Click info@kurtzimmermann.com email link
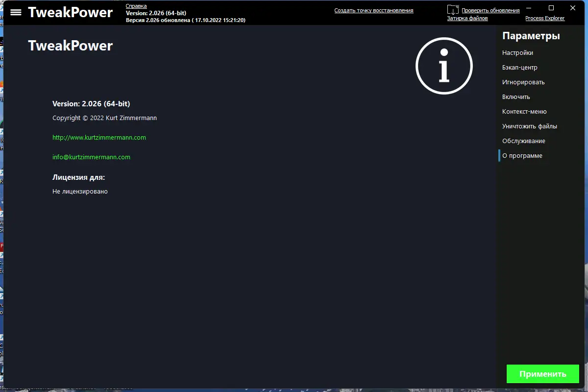The height and width of the screenshot is (392, 588). (91, 157)
